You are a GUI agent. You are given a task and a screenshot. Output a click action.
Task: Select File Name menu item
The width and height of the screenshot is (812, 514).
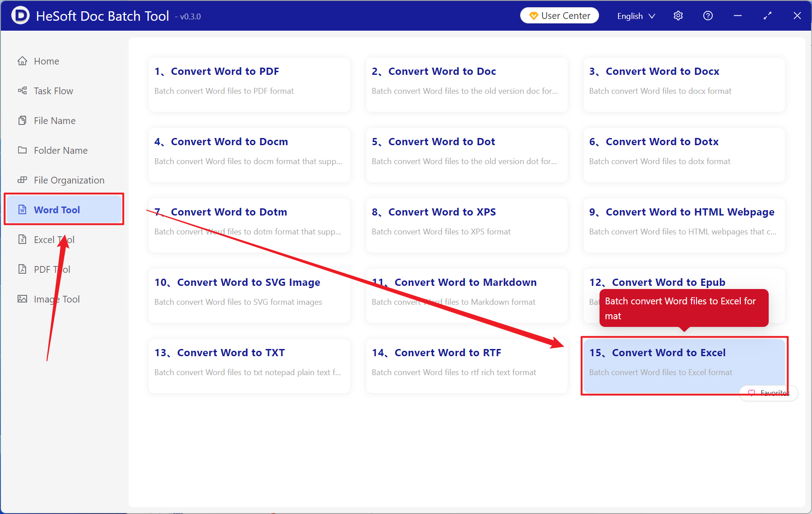[64, 120]
